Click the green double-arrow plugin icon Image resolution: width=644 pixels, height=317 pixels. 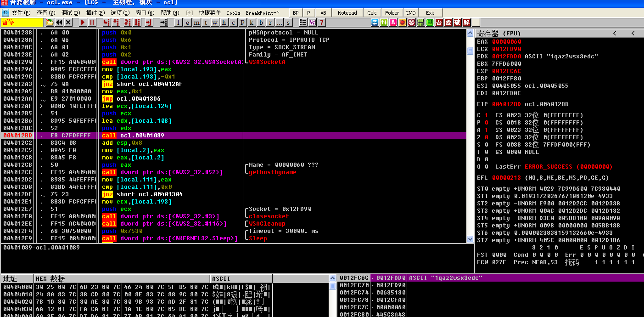384,22
